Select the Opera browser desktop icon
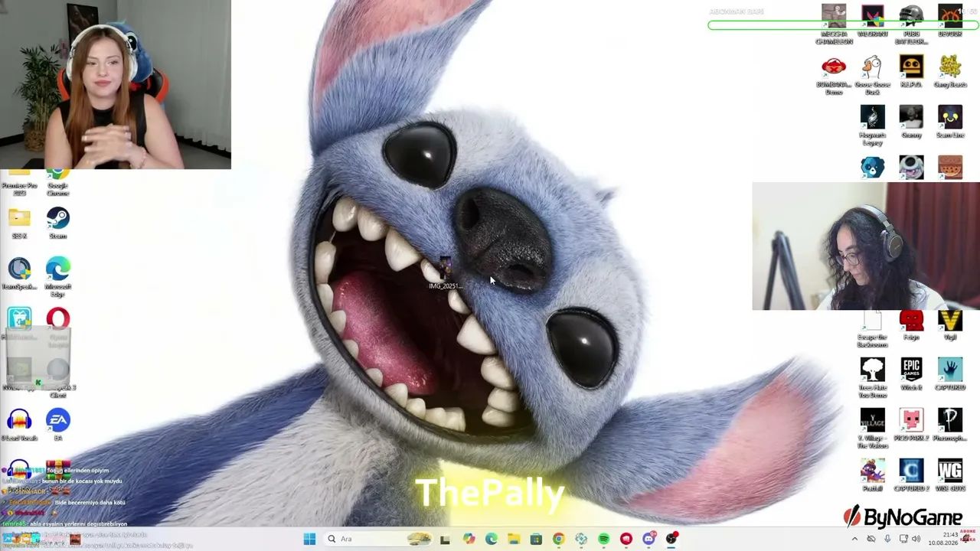980x551 pixels. [x=58, y=319]
